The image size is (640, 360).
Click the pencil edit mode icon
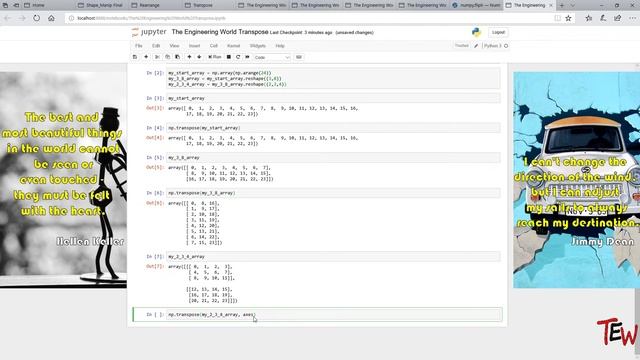[476, 46]
